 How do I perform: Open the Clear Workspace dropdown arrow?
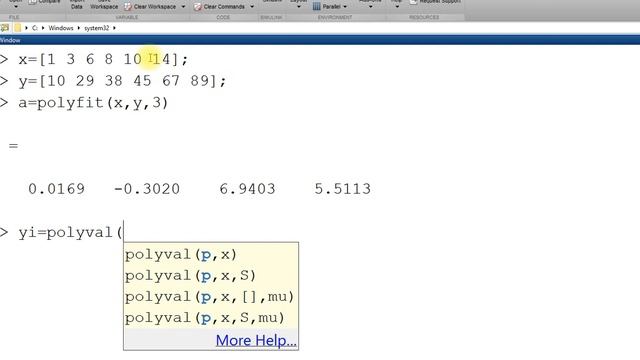[x=183, y=7]
